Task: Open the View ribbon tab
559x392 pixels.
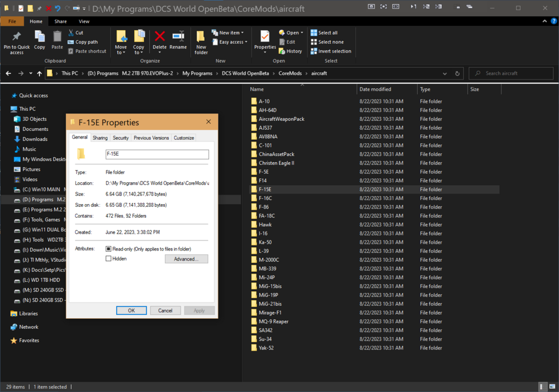Action: coord(84,21)
